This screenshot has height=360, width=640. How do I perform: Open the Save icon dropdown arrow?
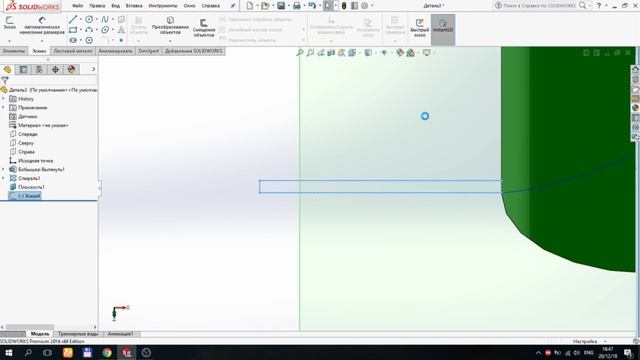pos(288,6)
